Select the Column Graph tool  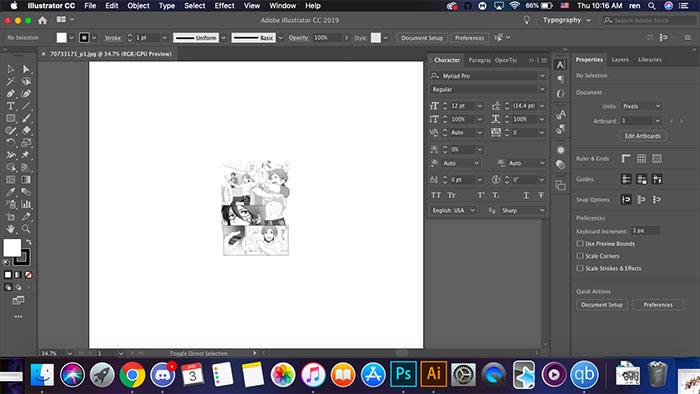click(26, 204)
